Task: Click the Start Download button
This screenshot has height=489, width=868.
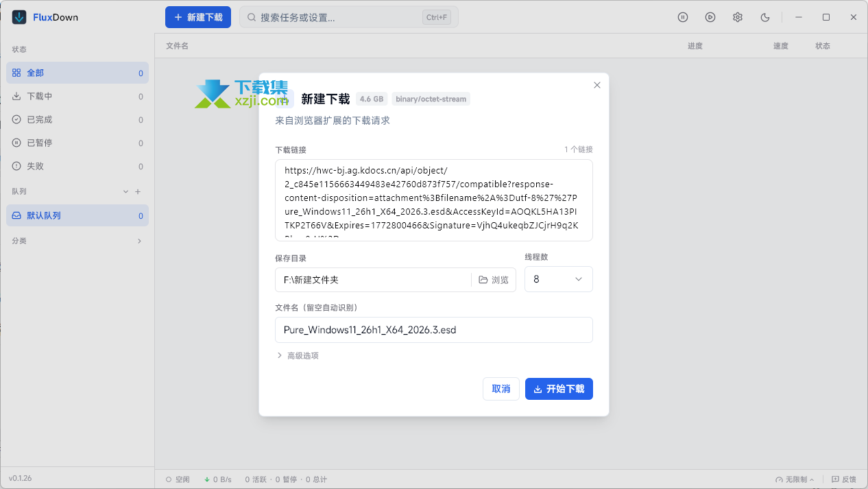Action: [559, 389]
